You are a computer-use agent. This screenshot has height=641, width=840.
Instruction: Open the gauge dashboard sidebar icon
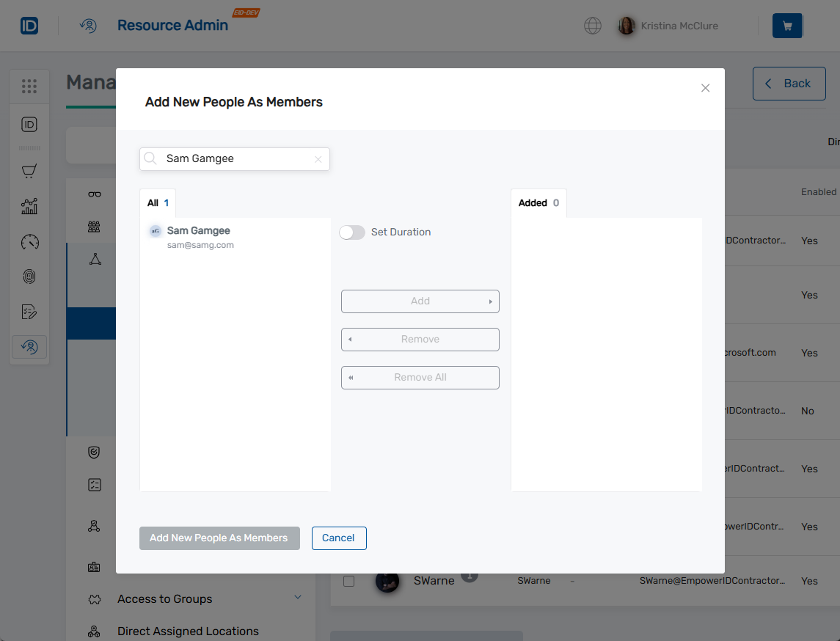(x=29, y=241)
